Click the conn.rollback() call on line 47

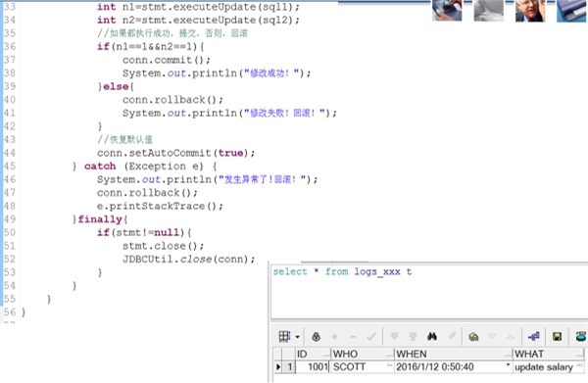tap(147, 193)
